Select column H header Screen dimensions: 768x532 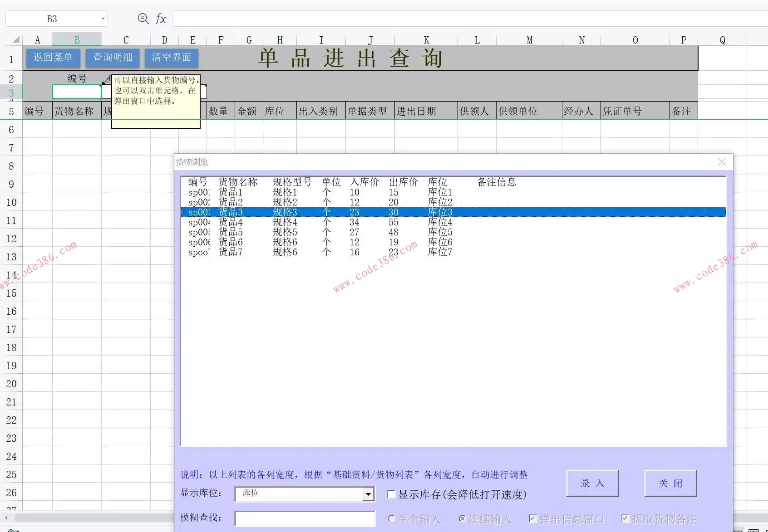coord(280,40)
